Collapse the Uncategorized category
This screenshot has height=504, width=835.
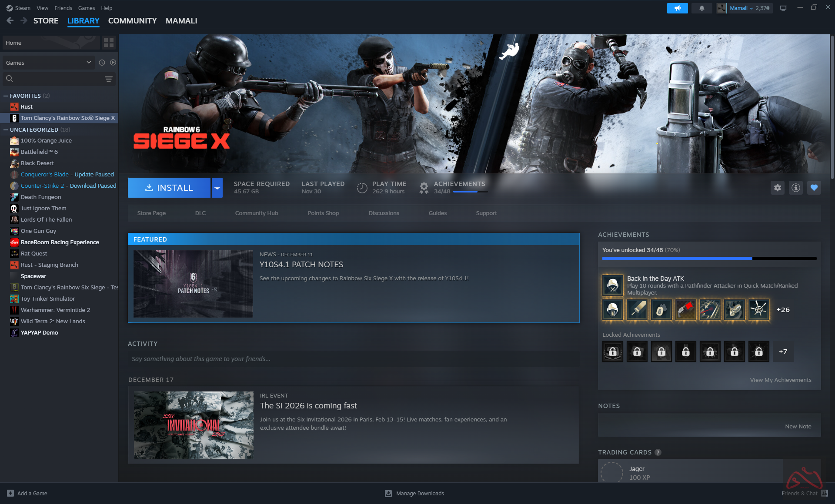(6, 129)
